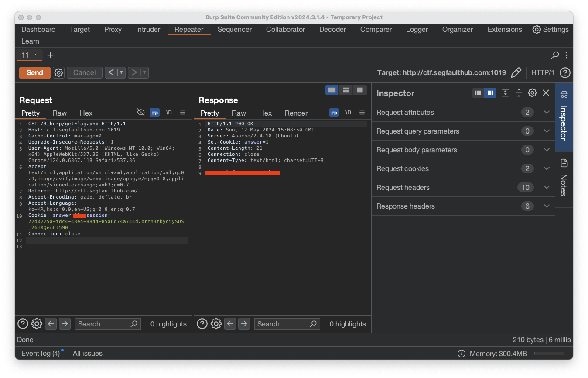
Task: Open the memory info icon
Action: click(461, 354)
